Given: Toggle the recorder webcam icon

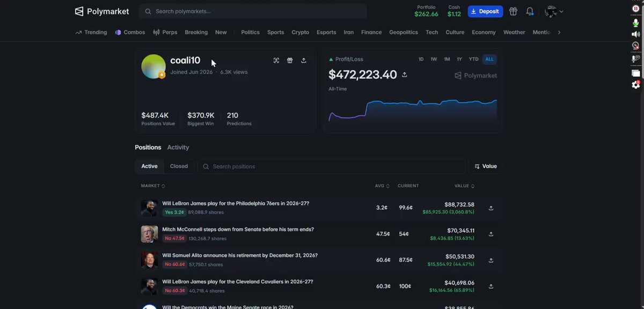Looking at the screenshot, I should [x=636, y=46].
